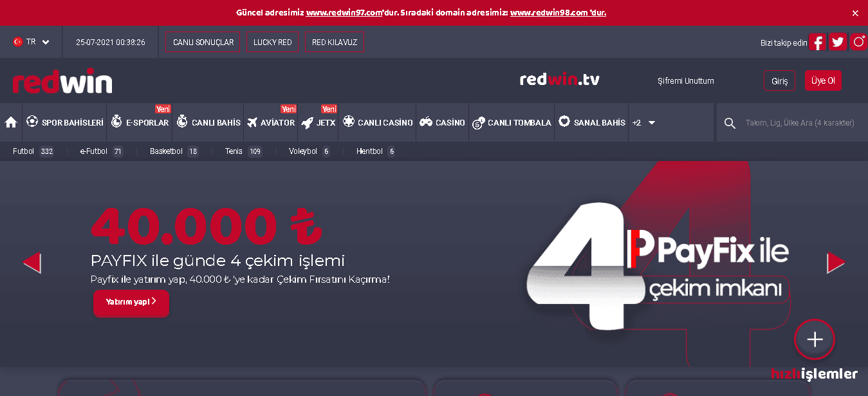This screenshot has width=868, height=396.
Task: Open Sanal Bahis menu
Action: [x=591, y=122]
